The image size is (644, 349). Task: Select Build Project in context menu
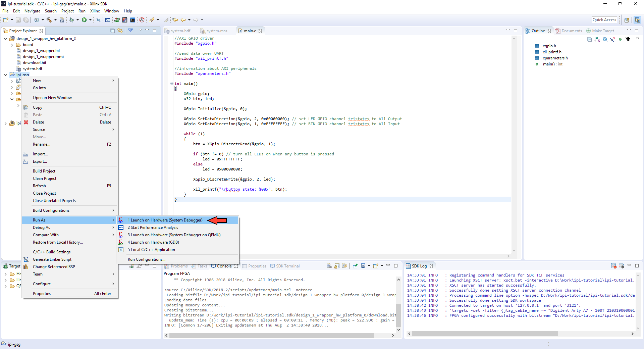70,171
